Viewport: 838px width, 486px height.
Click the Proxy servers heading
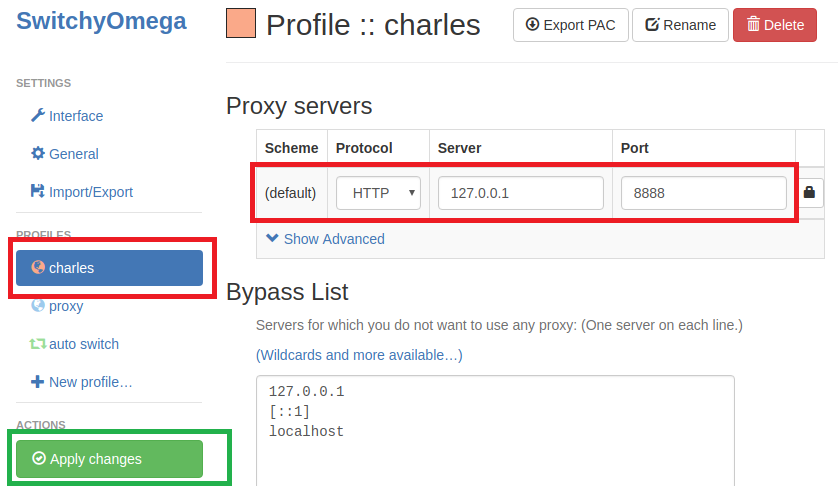299,106
